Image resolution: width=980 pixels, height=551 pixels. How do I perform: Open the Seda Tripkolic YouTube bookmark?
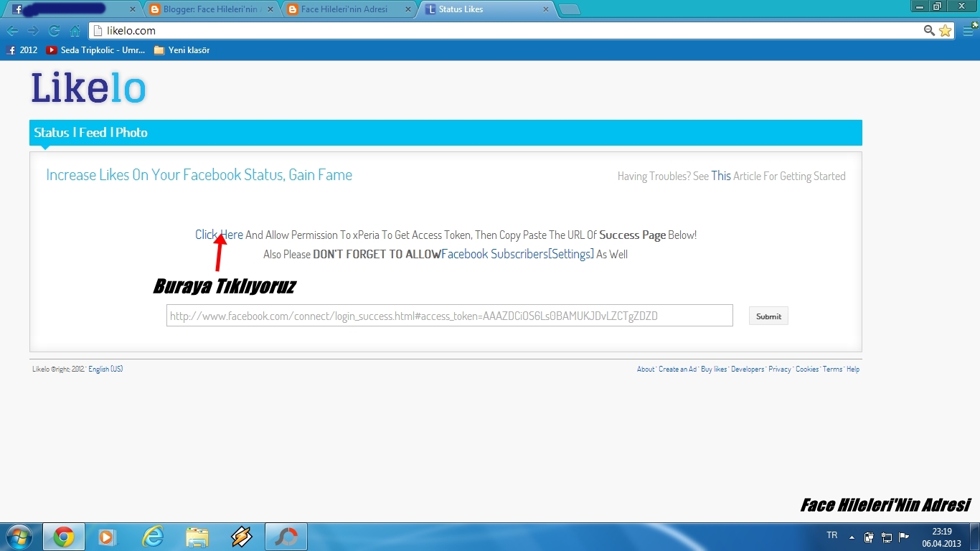[95, 50]
